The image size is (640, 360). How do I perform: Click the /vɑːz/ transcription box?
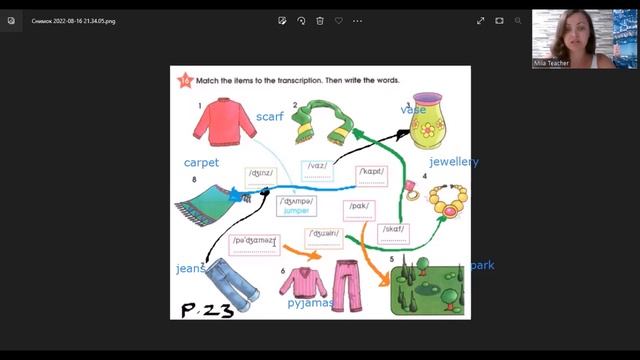318,171
